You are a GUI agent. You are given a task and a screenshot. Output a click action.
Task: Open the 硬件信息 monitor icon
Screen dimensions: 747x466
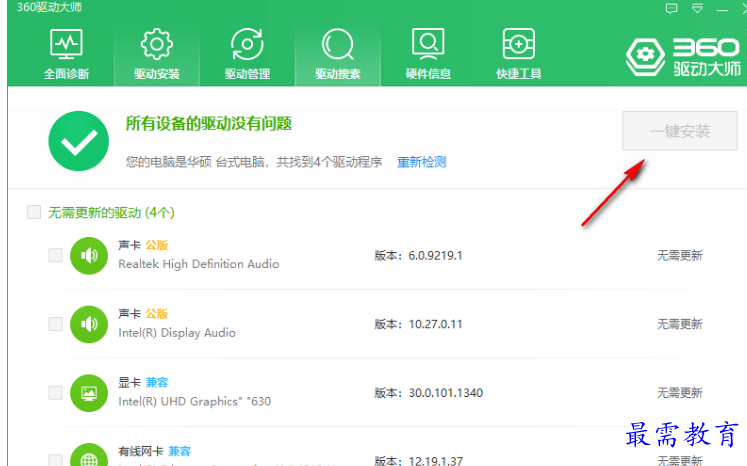[428, 44]
